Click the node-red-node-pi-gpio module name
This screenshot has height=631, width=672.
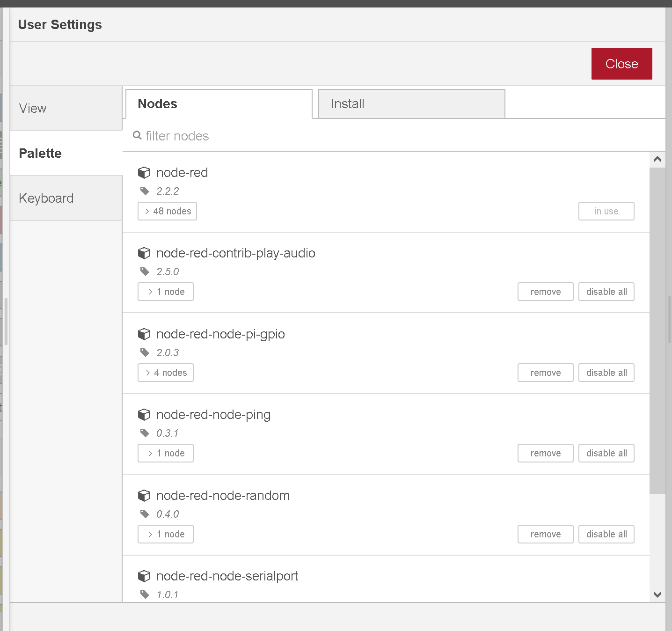pos(220,334)
